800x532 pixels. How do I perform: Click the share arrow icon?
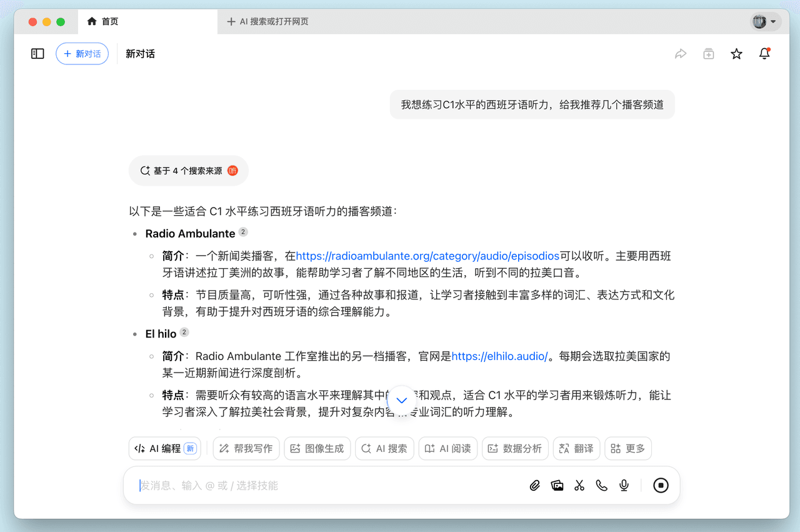[681, 54]
